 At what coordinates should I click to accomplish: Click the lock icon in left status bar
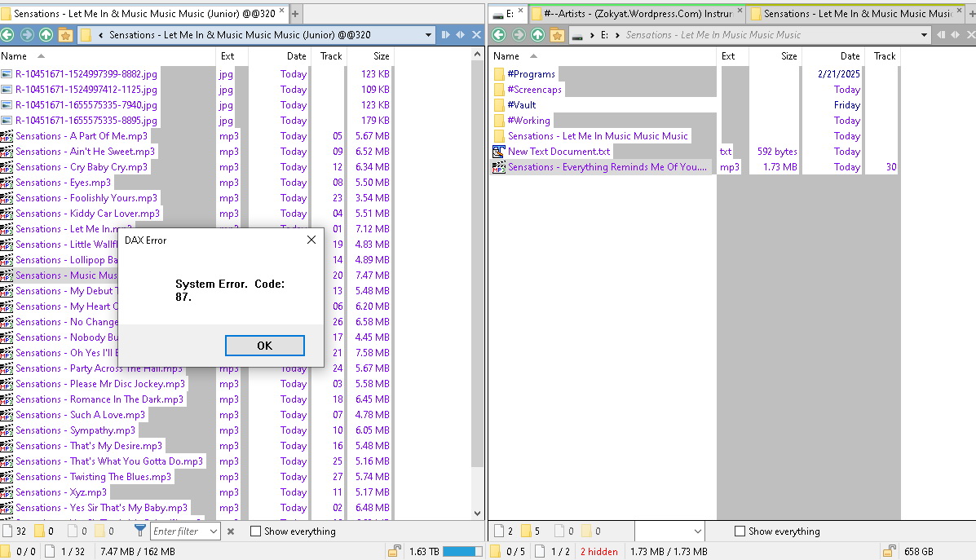pyautogui.click(x=395, y=551)
